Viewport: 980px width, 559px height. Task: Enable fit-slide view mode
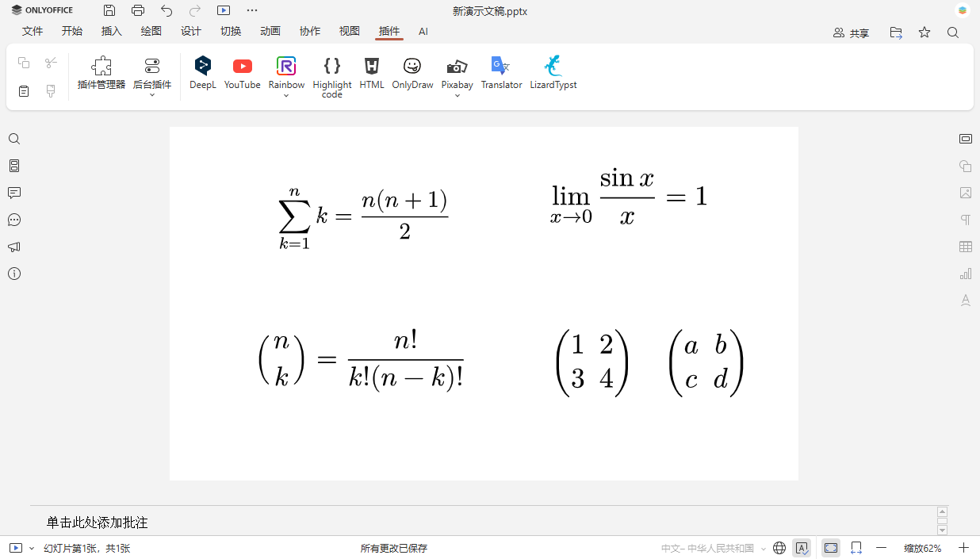tap(830, 548)
